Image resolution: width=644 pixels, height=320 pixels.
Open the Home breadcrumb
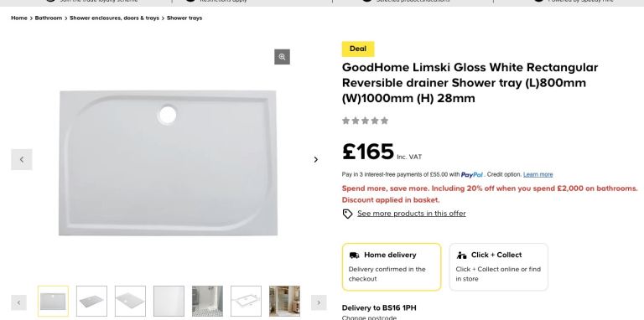tap(19, 18)
